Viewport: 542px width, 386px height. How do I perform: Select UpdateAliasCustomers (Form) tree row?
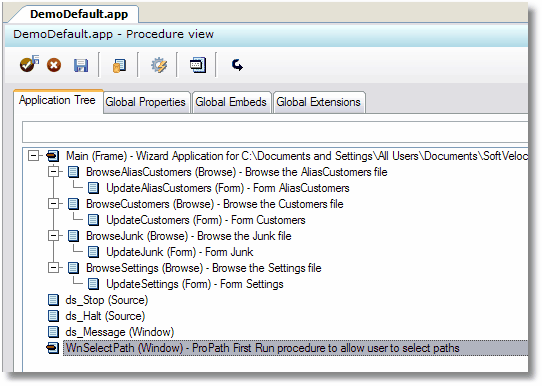pyautogui.click(x=228, y=188)
